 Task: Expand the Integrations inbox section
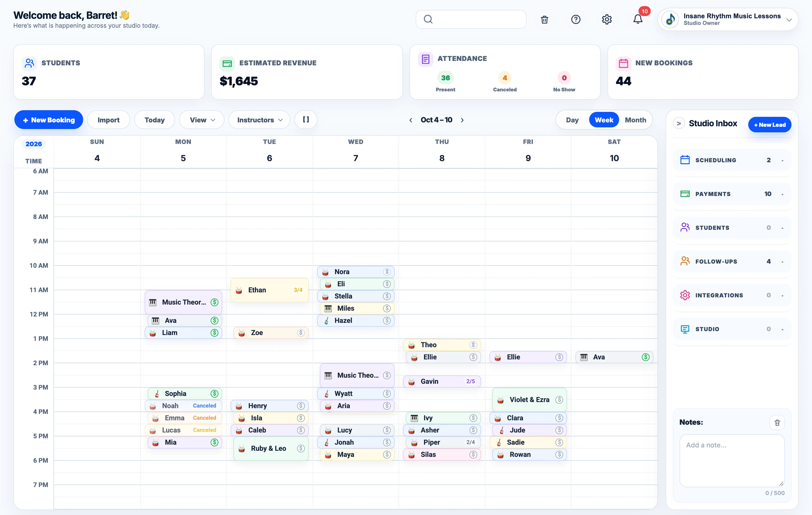(732, 295)
